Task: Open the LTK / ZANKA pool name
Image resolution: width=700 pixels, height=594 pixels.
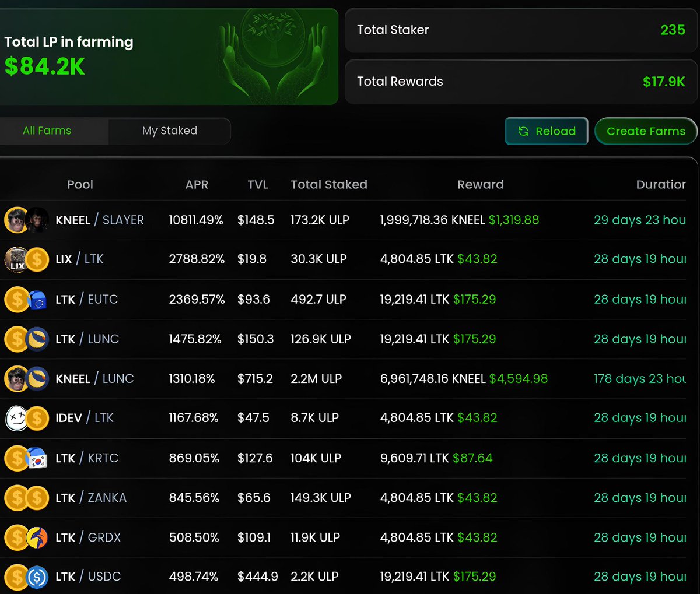Action: (x=91, y=498)
